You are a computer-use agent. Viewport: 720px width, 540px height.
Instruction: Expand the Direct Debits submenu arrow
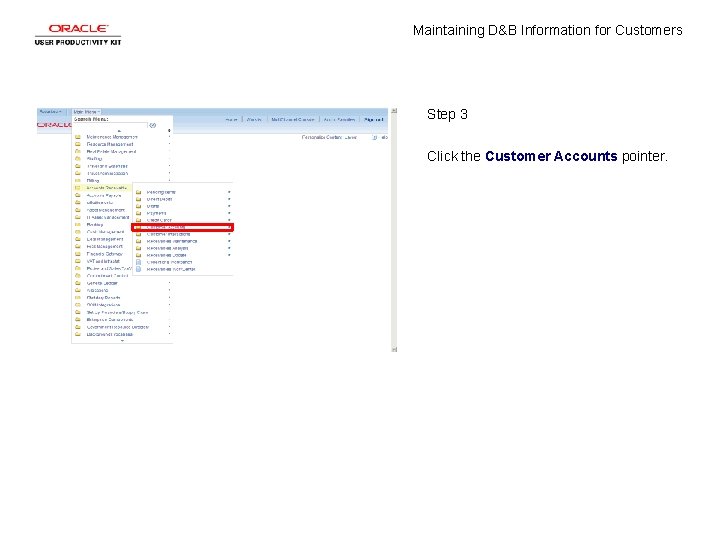(x=229, y=199)
